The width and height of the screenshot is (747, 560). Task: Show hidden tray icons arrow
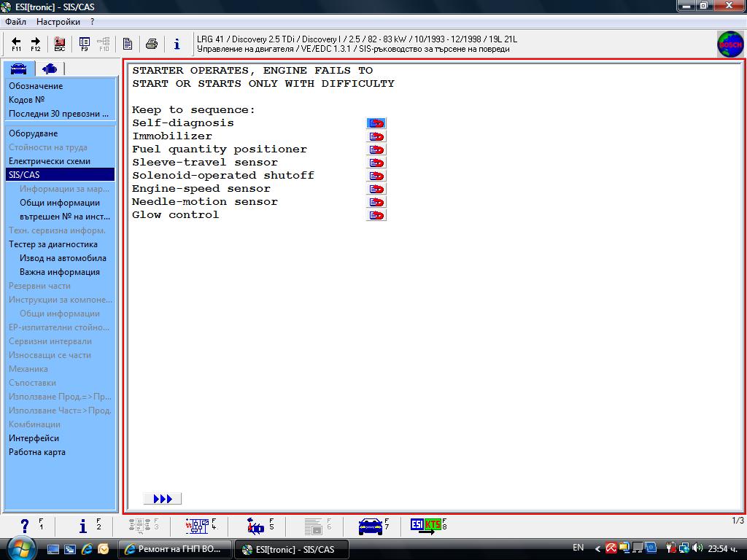pyautogui.click(x=597, y=548)
